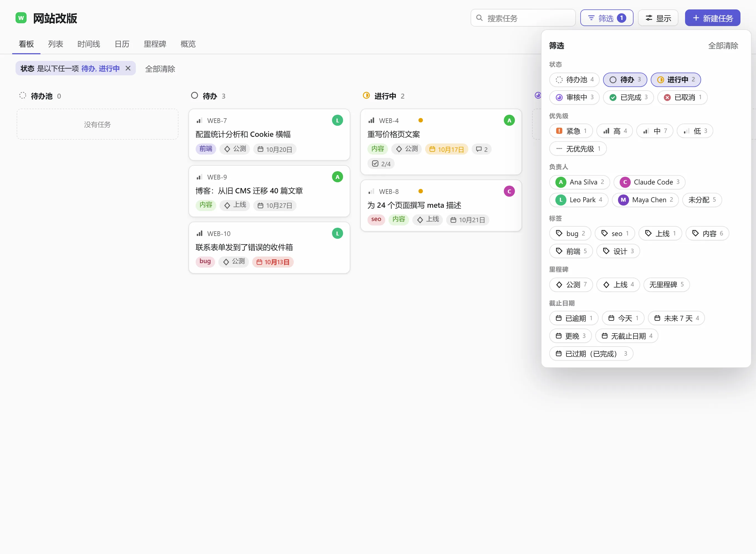The image size is (756, 554).
Task: Open the 里程碑 tab
Action: tap(155, 44)
